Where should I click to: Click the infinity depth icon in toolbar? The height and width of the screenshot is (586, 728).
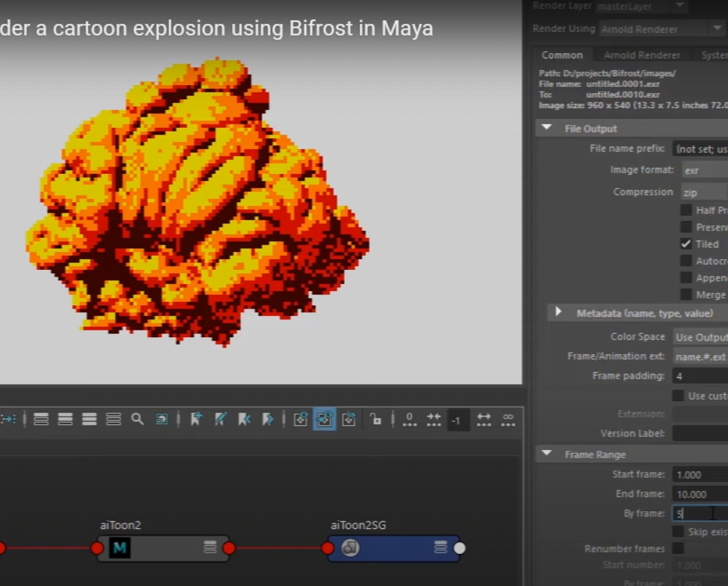508,419
